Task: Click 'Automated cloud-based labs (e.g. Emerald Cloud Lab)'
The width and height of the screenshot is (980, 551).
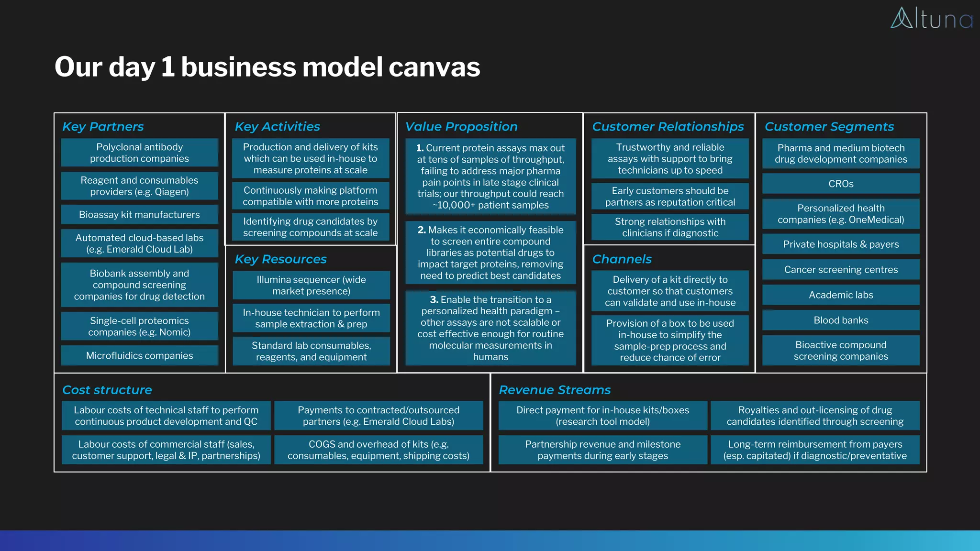Action: coord(139,243)
